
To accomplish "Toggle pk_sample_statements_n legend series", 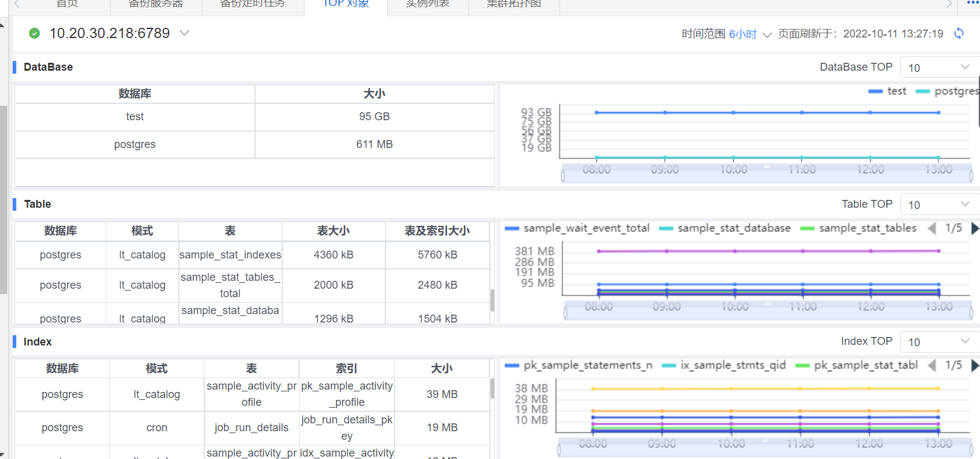I will tap(579, 365).
